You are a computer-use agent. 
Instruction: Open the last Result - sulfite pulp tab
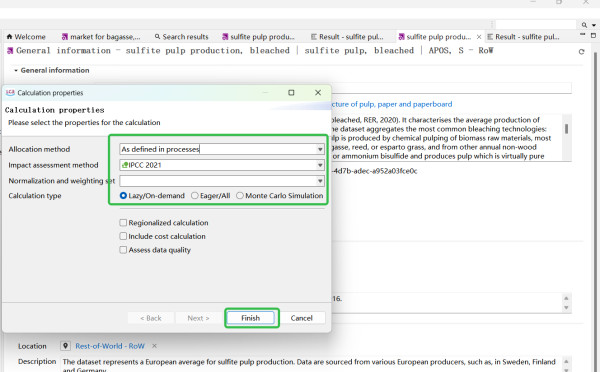(x=523, y=37)
